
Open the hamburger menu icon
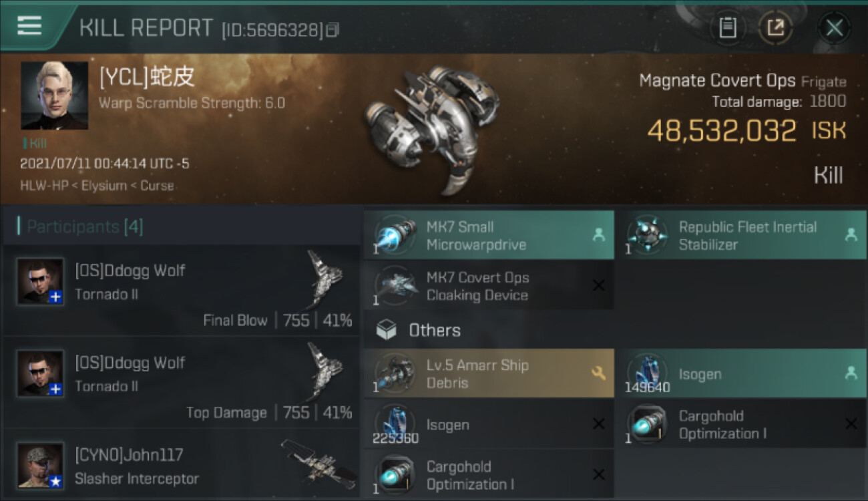click(x=29, y=26)
